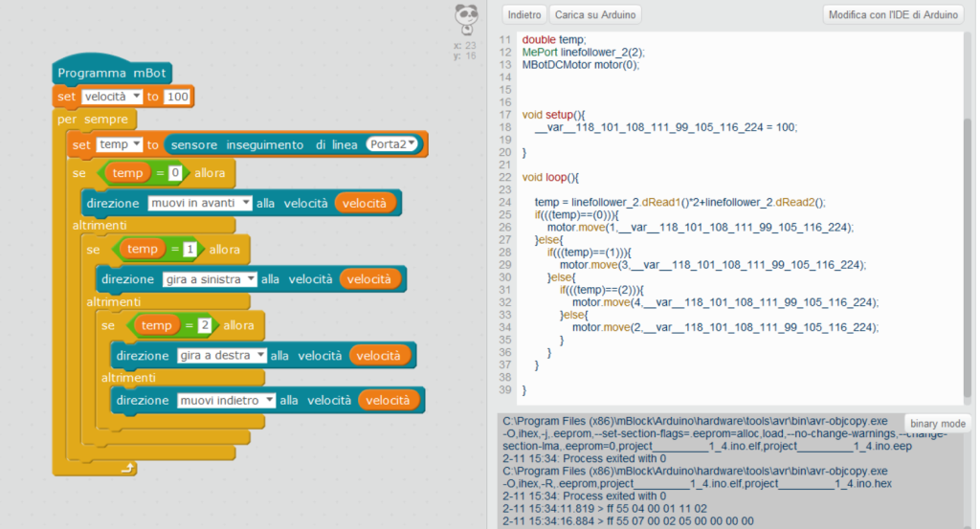Click first 'Process exited with 0' log line
The image size is (980, 529).
tap(584, 458)
